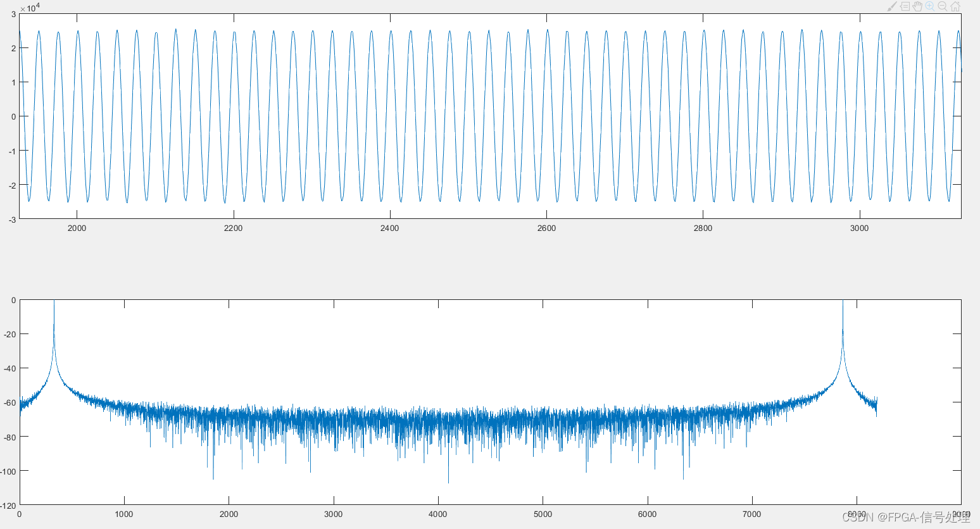The width and height of the screenshot is (980, 529).
Task: Click the 2400 tick label on upper plot
Action: [389, 228]
